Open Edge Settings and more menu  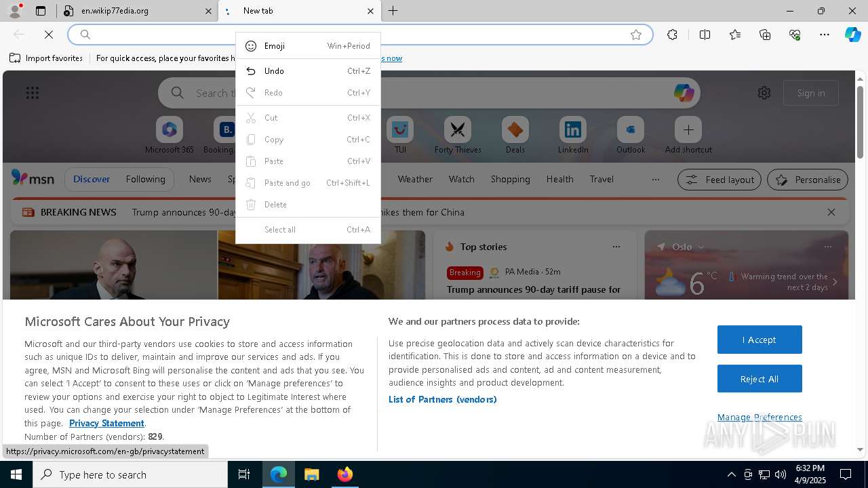point(825,35)
